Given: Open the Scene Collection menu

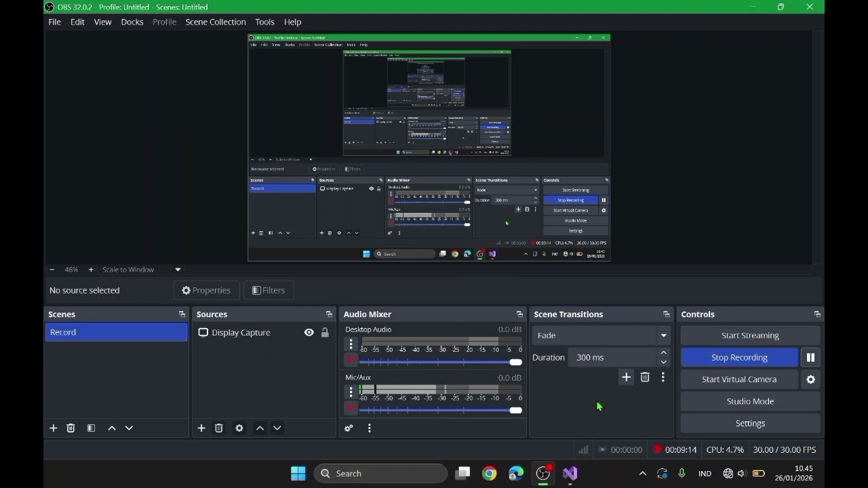Looking at the screenshot, I should 216,22.
